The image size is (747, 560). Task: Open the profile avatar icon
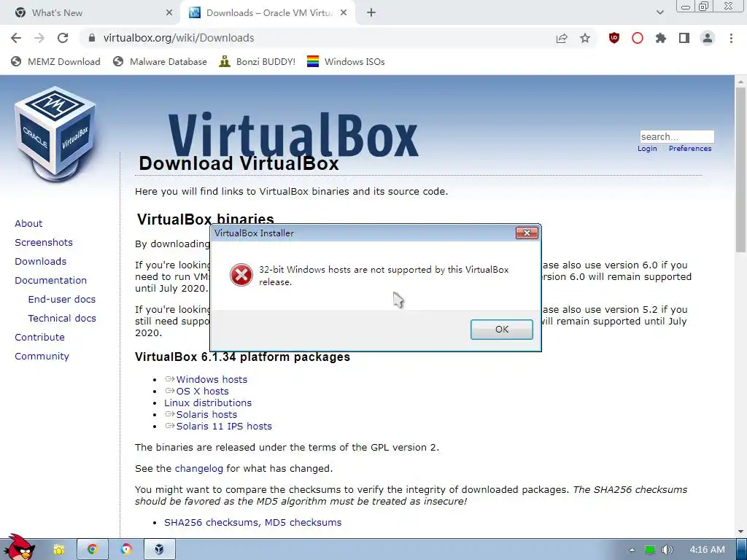[708, 38]
